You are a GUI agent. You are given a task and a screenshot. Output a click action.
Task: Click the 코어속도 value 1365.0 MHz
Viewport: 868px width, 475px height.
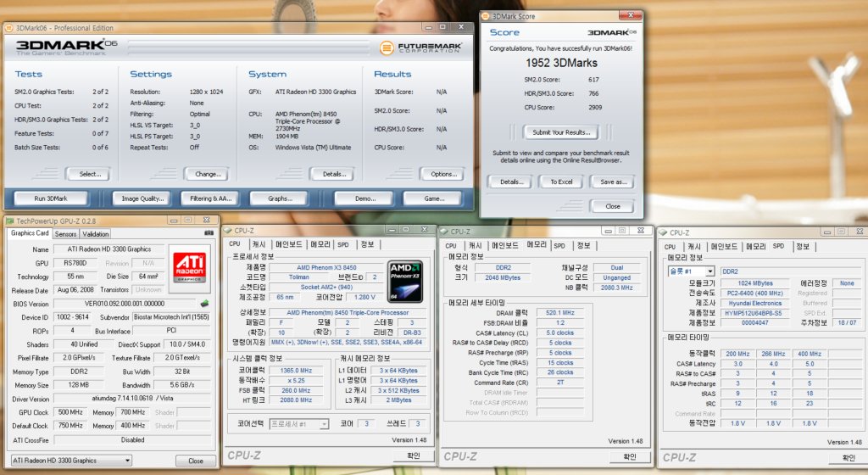click(296, 371)
